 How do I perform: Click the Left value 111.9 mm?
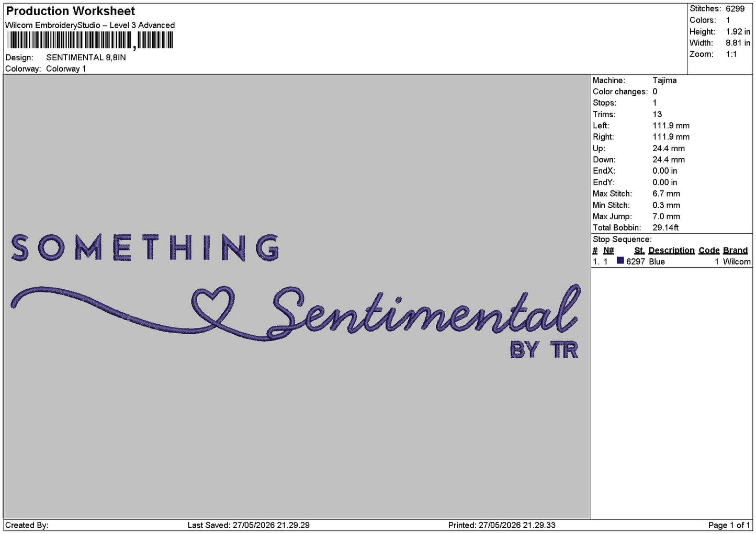pyautogui.click(x=671, y=126)
